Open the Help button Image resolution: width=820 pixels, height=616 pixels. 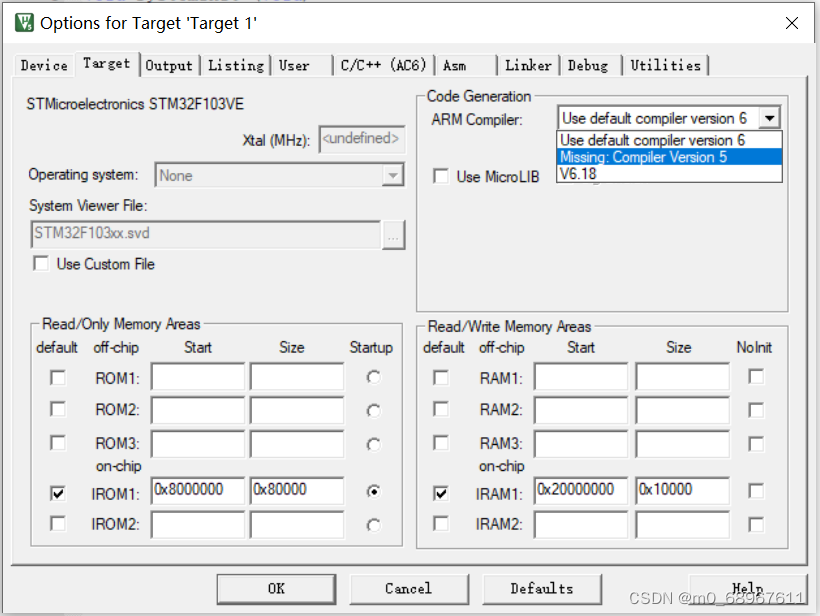[x=748, y=589]
